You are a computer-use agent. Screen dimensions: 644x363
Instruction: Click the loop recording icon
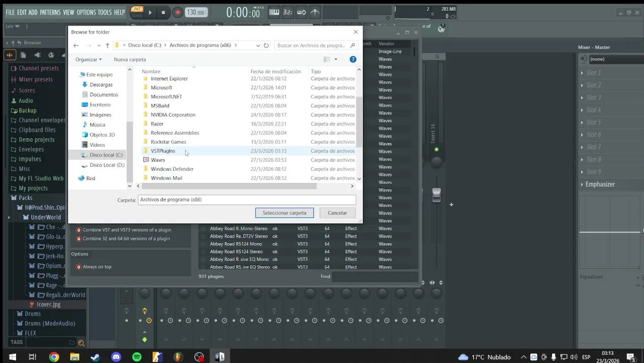pyautogui.click(x=301, y=12)
